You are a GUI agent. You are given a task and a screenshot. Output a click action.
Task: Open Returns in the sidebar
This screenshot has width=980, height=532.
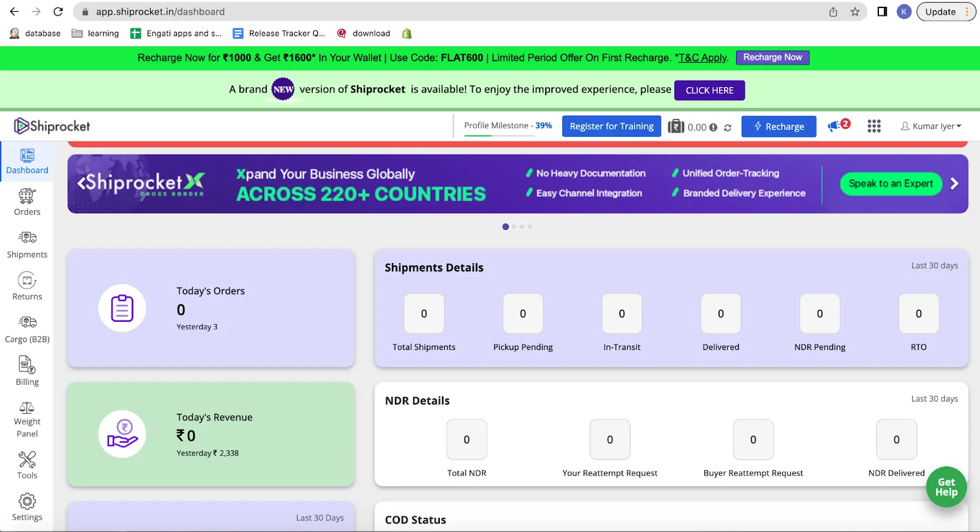(27, 287)
